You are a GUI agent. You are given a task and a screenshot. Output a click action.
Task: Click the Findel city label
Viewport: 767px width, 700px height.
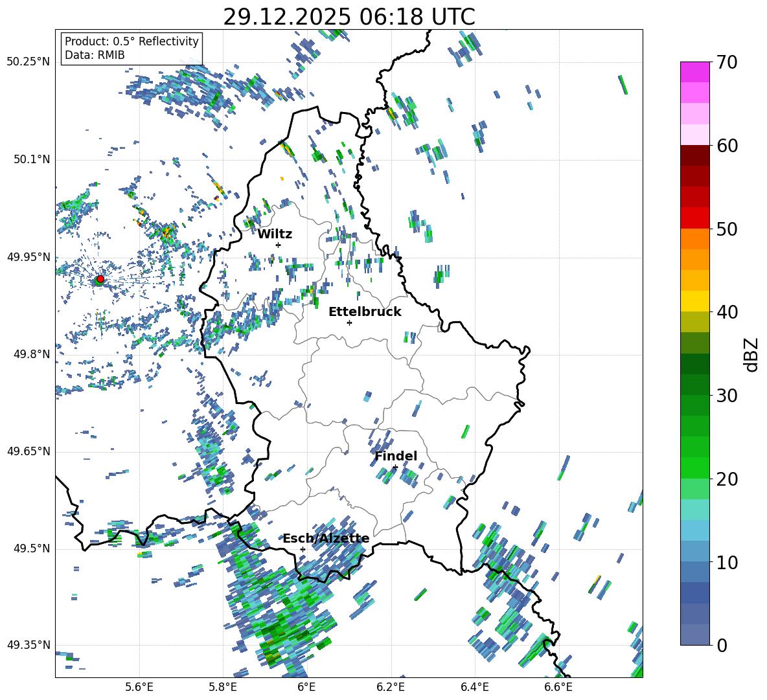[x=396, y=456]
